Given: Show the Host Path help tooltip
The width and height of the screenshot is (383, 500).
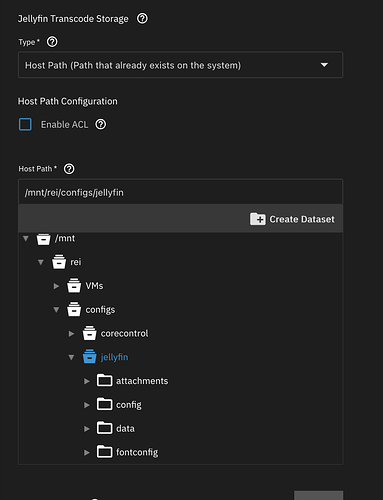Looking at the screenshot, I should 69,169.
